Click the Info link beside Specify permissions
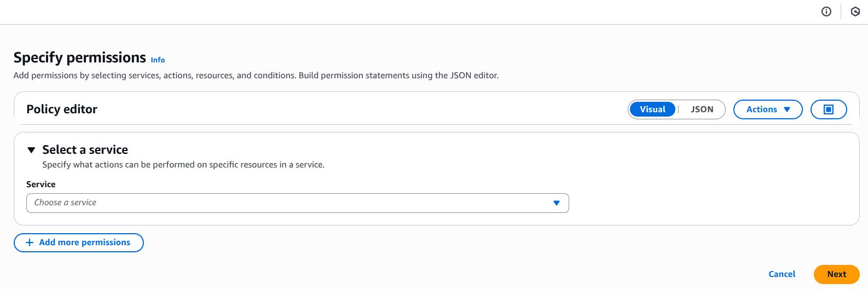The width and height of the screenshot is (868, 289). (x=158, y=60)
